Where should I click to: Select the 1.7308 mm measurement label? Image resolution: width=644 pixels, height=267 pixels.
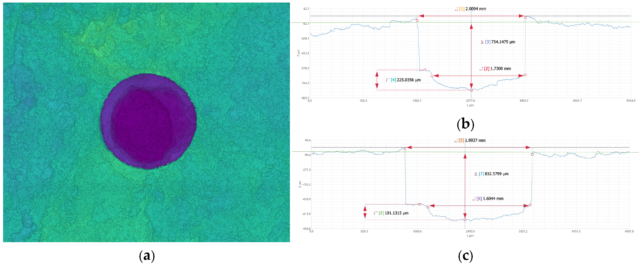pos(500,69)
